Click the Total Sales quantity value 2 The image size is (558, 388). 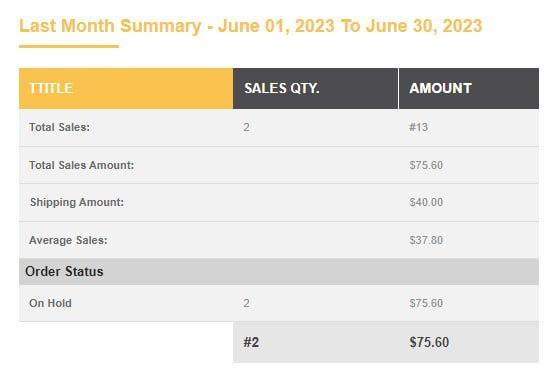[246, 127]
